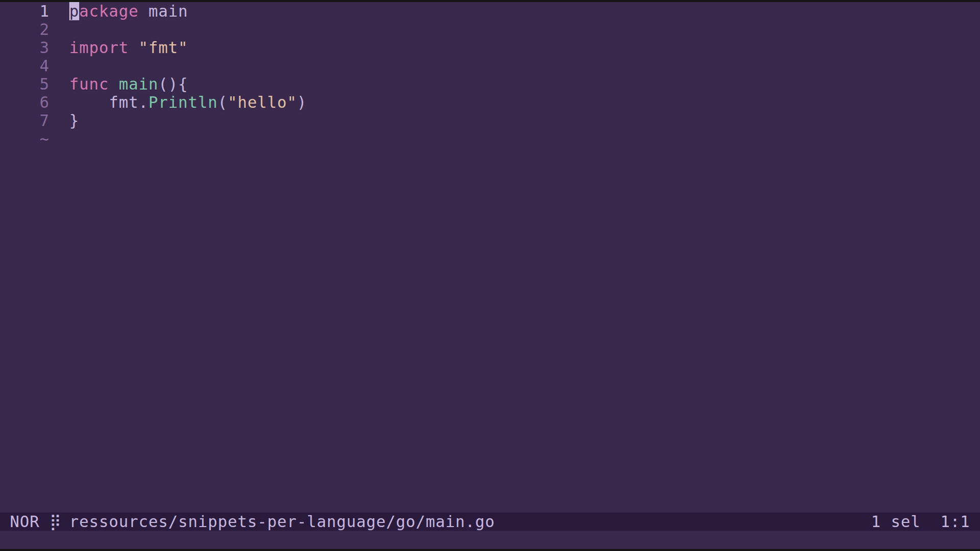Place cursor on the "hello" string literal
Screen dimensions: 980x551
pyautogui.click(x=262, y=103)
